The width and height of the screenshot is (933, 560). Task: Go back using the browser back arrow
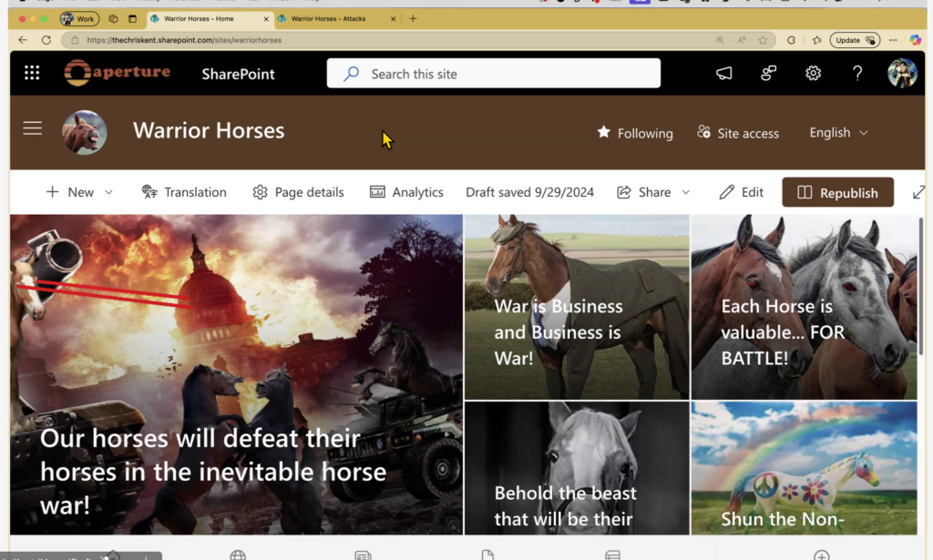pos(23,40)
